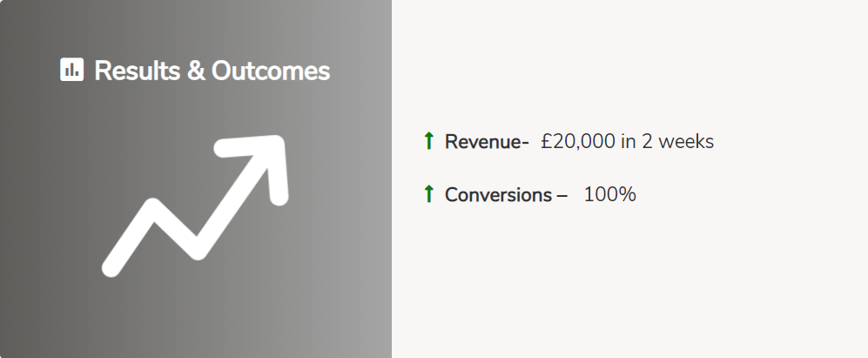Click the ampersand in the heading
Viewport: 868px width, 358px height.
click(x=197, y=71)
